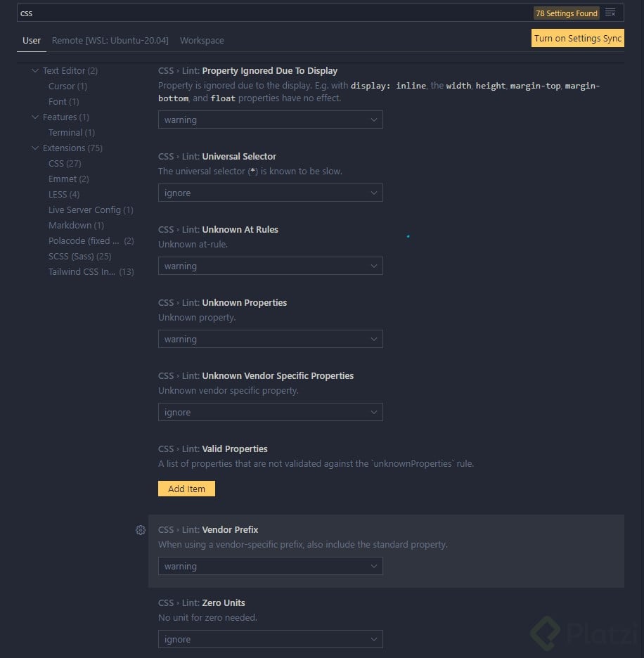Select SCSS (Sass) (25) tree entry
Screen dimensions: 644x658
[x=79, y=257]
